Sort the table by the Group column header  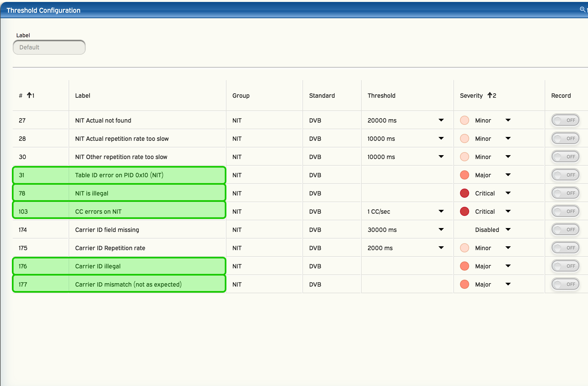241,96
